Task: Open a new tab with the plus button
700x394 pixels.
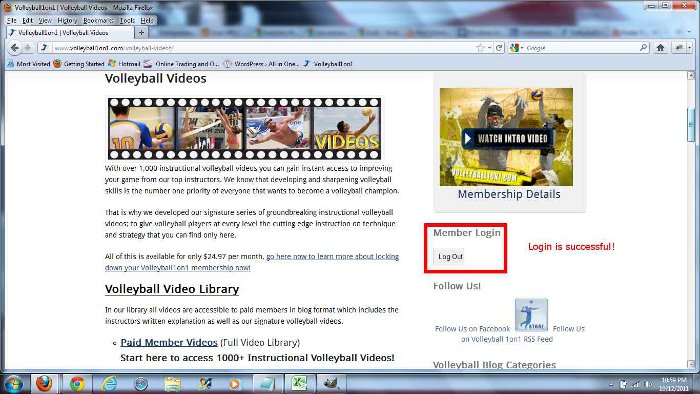Action: click(141, 33)
